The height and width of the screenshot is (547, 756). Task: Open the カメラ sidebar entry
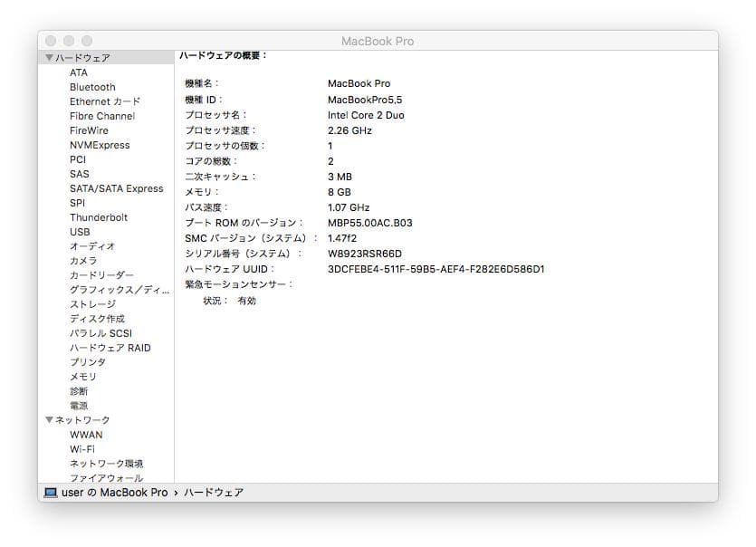coord(83,261)
